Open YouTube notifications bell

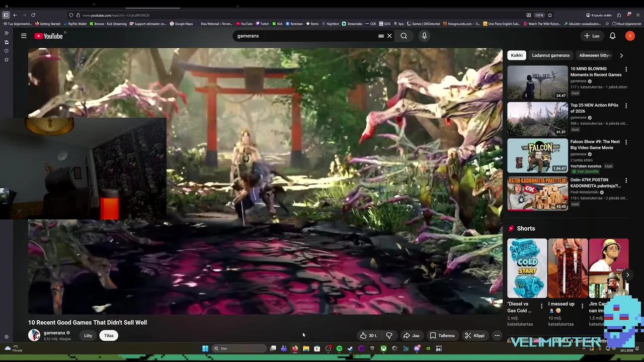click(612, 36)
